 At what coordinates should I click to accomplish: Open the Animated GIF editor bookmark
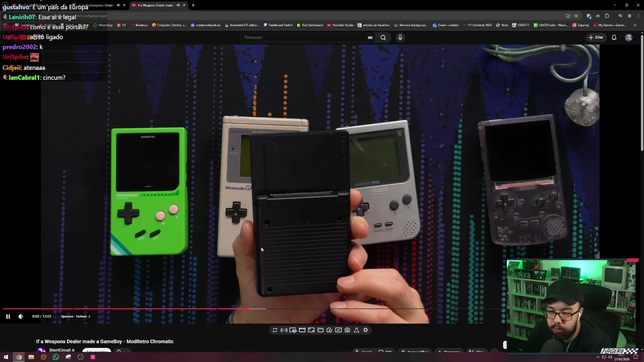(x=243, y=25)
